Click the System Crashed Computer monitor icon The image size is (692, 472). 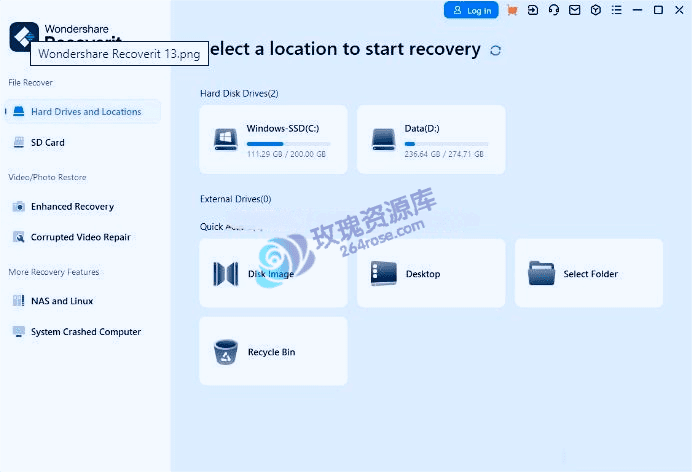pyautogui.click(x=19, y=332)
